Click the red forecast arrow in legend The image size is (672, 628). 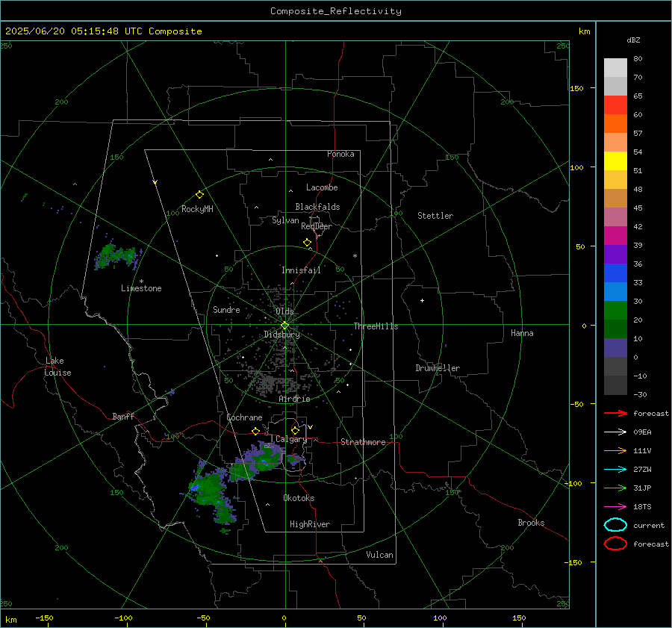[615, 413]
